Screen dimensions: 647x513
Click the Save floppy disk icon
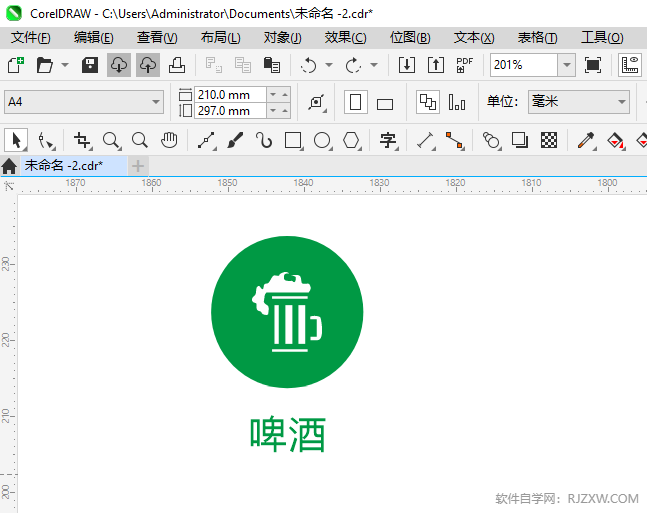[x=90, y=65]
